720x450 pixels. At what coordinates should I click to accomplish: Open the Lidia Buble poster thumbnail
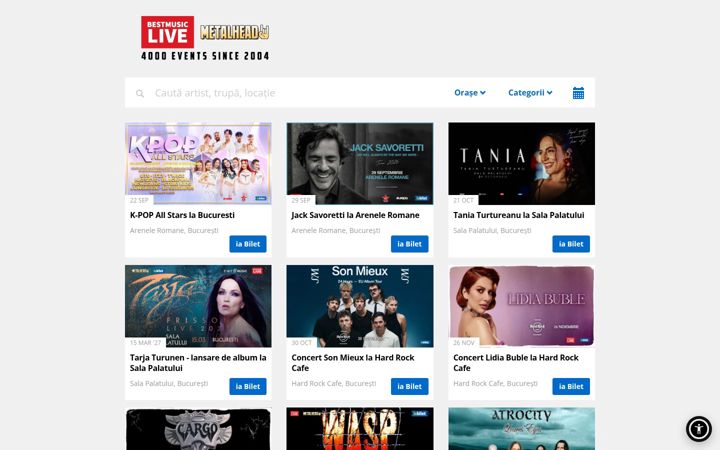pos(521,306)
